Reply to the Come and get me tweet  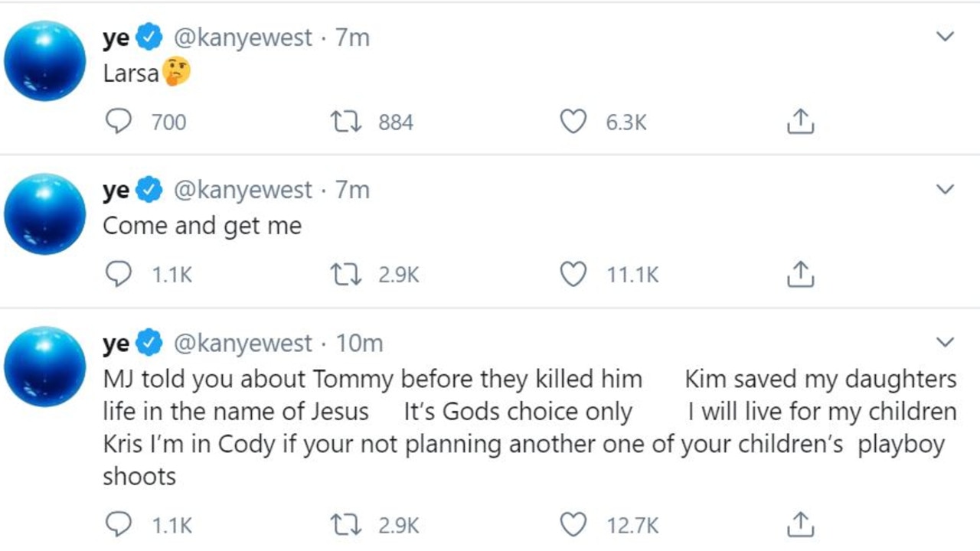(117, 275)
